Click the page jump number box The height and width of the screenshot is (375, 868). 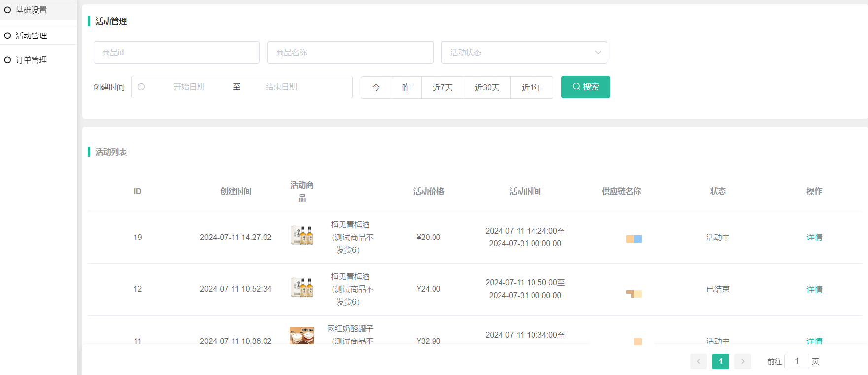pyautogui.click(x=796, y=361)
